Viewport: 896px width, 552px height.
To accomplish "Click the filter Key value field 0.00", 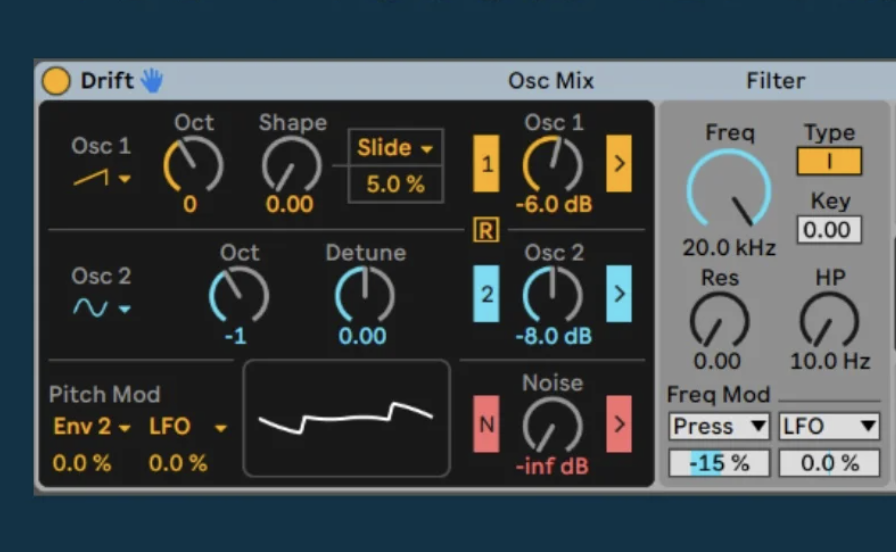I will 829,230.
